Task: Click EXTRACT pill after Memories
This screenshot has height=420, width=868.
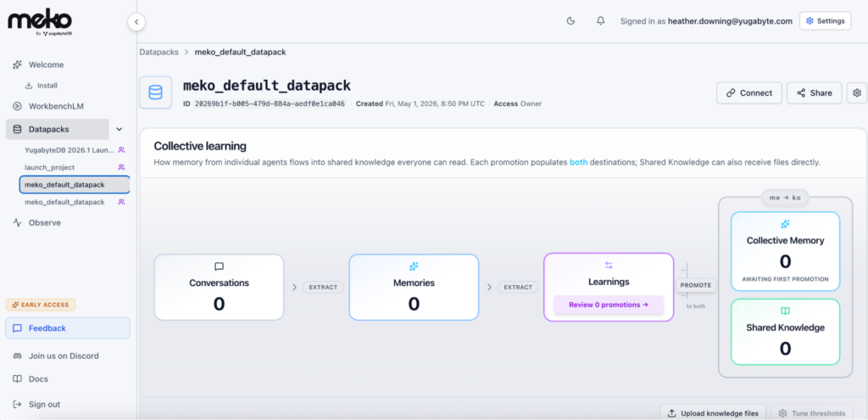Action: click(x=519, y=287)
